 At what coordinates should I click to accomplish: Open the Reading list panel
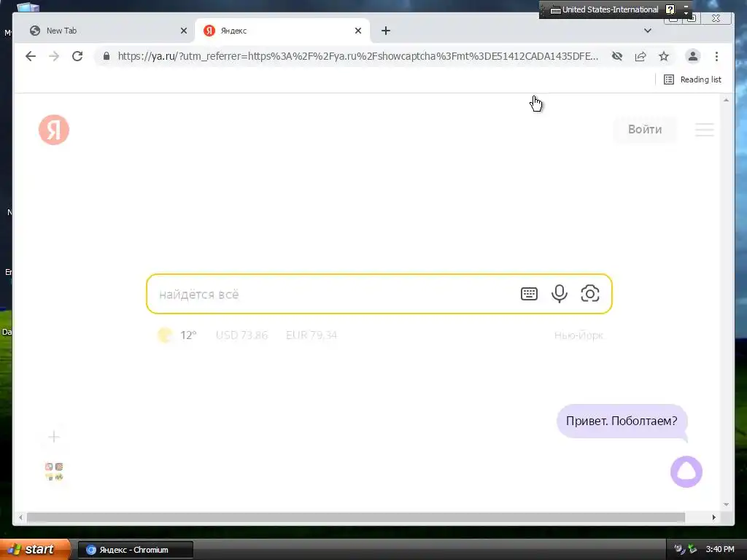[x=693, y=79]
